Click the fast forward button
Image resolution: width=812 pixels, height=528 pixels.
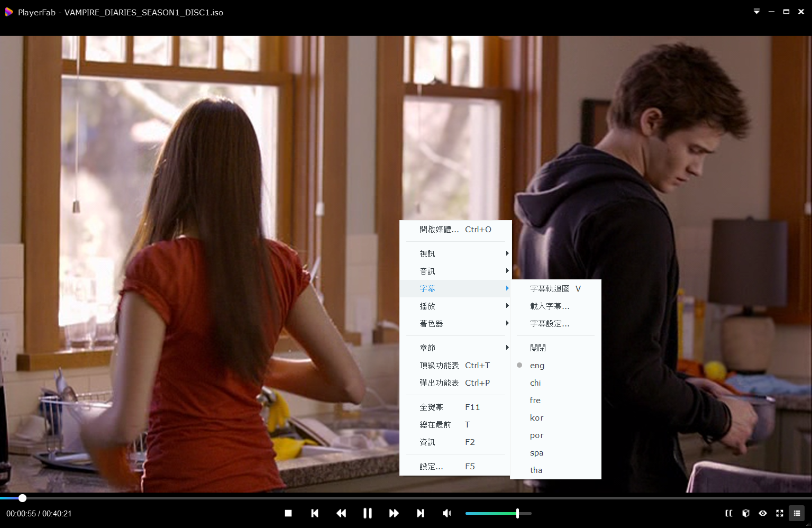click(394, 513)
